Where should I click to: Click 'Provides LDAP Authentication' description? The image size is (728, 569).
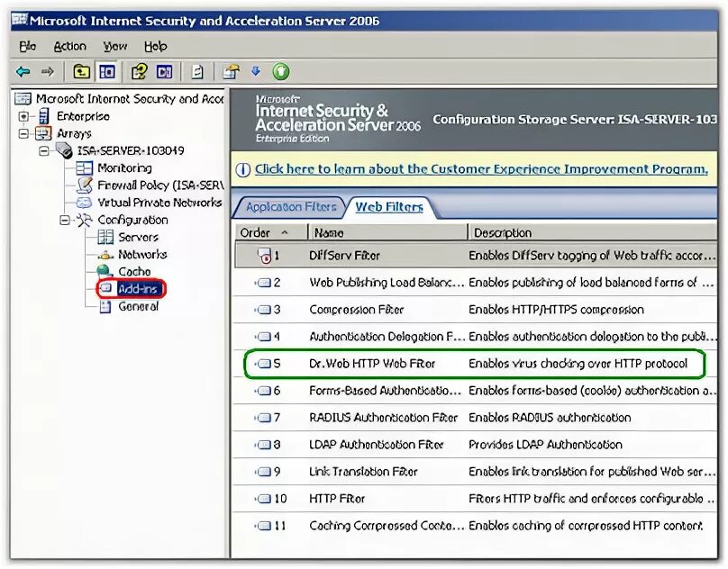point(545,445)
